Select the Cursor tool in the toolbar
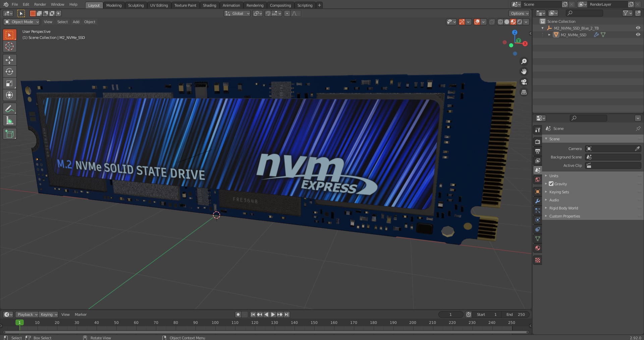Screen dimensions: 644x340 point(9,46)
